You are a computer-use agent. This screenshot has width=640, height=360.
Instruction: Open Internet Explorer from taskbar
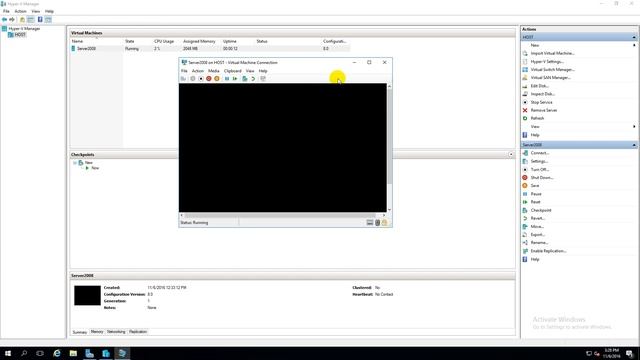click(57, 353)
